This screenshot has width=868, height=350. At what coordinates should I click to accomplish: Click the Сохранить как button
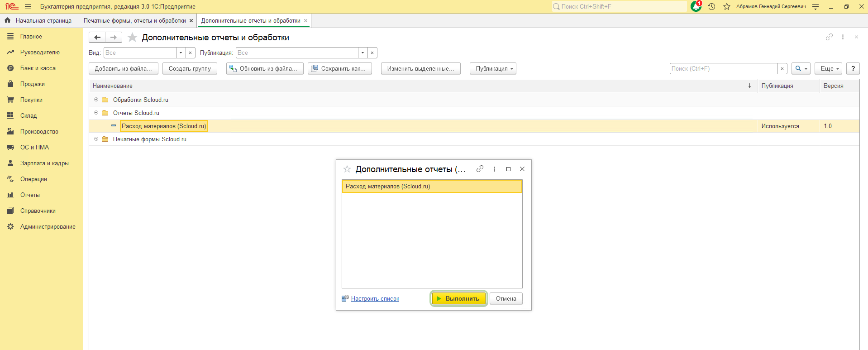click(340, 69)
